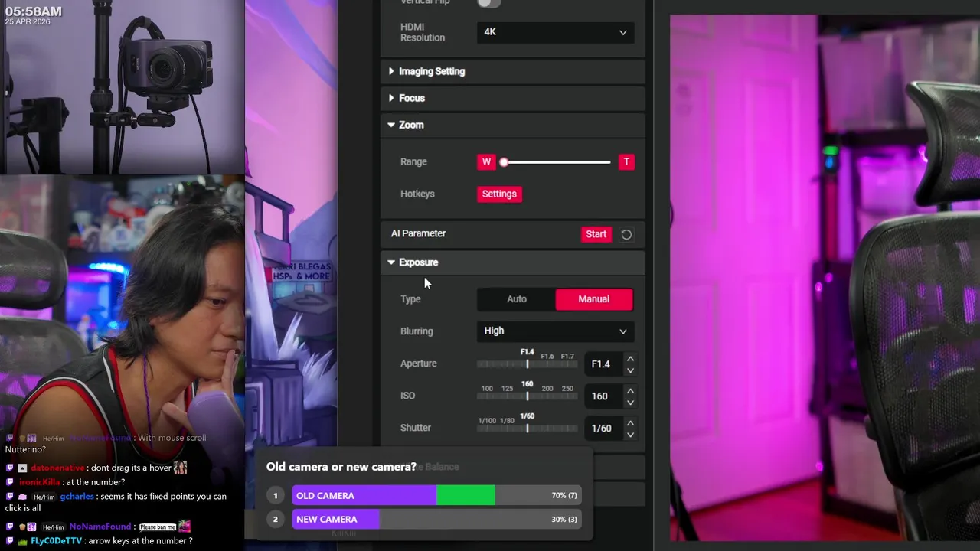
Task: Click the zoom Range slider handle
Action: [504, 162]
